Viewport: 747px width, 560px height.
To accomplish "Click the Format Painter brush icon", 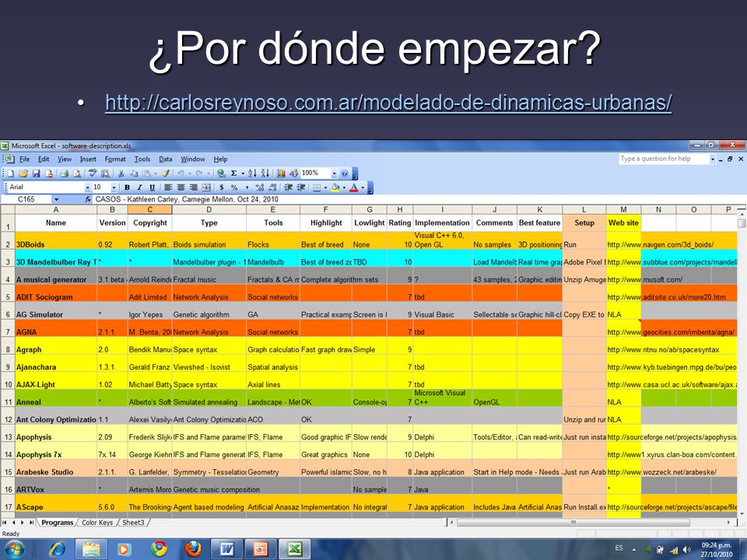I will (165, 173).
